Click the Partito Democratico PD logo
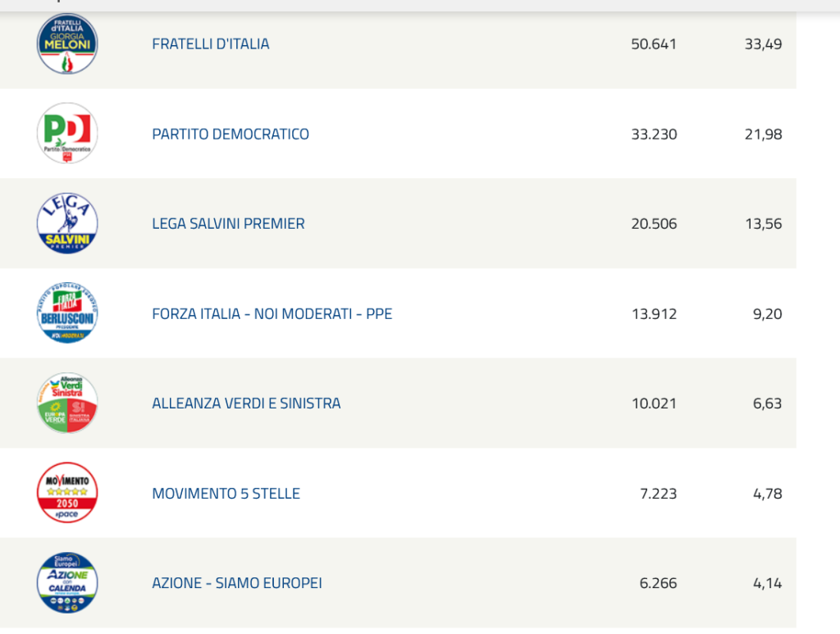Image resolution: width=840 pixels, height=634 pixels. coord(67,134)
